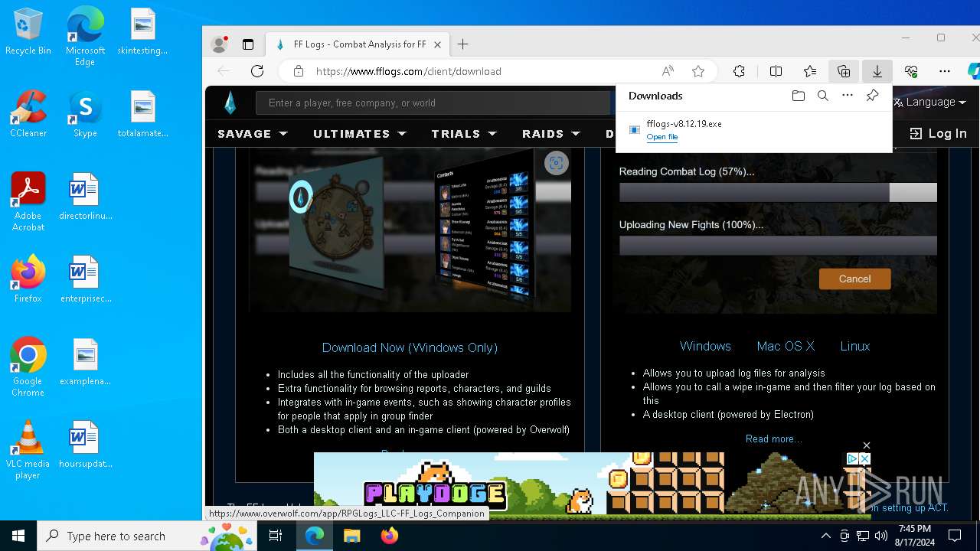Screen dimensions: 980x551
Task: Open tab actions menu icon
Action: tap(248, 44)
